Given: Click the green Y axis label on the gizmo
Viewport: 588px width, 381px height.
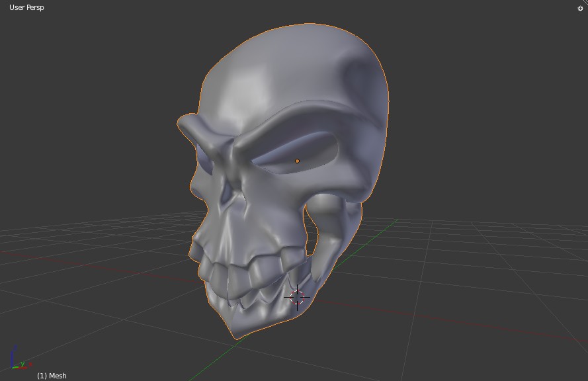Looking at the screenshot, I should 22,364.
